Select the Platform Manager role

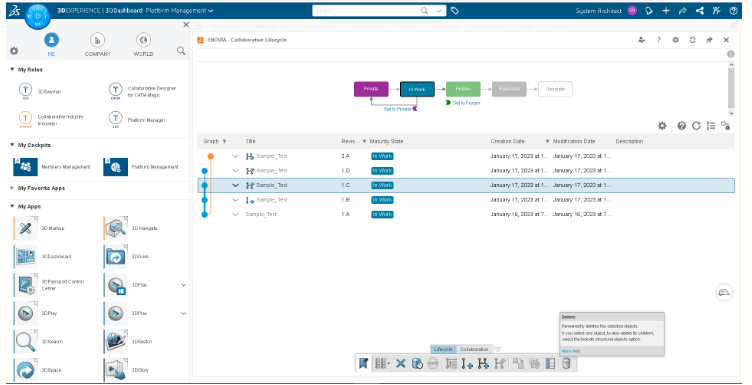137,120
